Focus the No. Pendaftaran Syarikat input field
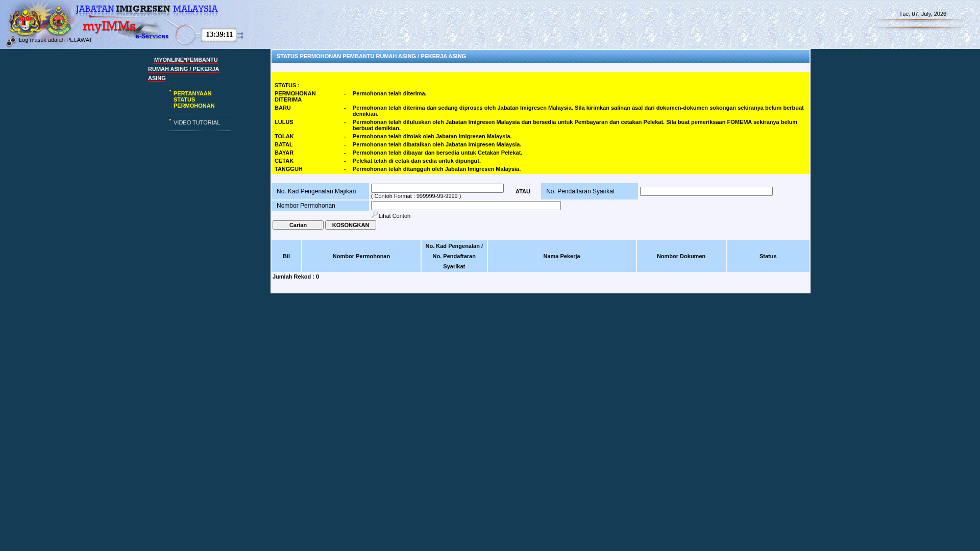This screenshot has width=980, height=551. tap(706, 191)
